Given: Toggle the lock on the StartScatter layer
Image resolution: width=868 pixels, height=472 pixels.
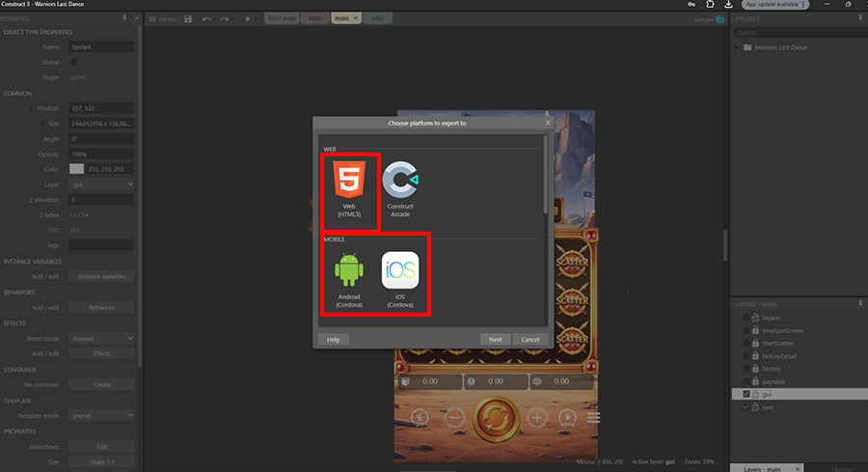Looking at the screenshot, I should 755,343.
